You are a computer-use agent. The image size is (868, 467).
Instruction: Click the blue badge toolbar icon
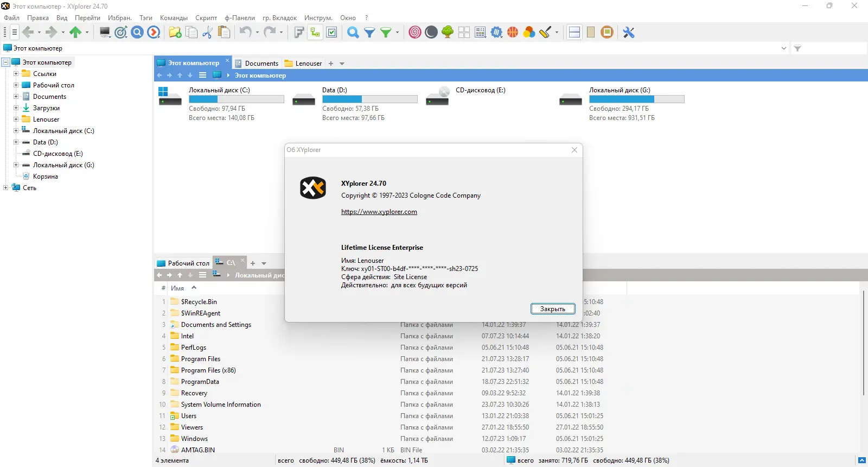click(496, 33)
